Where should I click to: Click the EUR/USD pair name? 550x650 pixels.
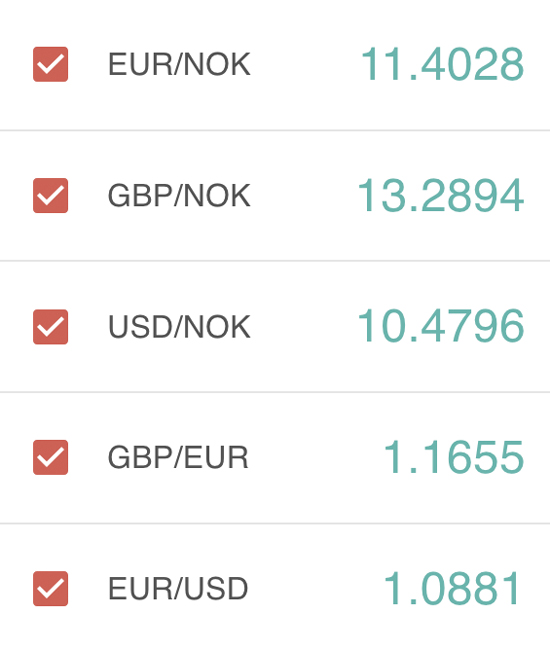178,589
